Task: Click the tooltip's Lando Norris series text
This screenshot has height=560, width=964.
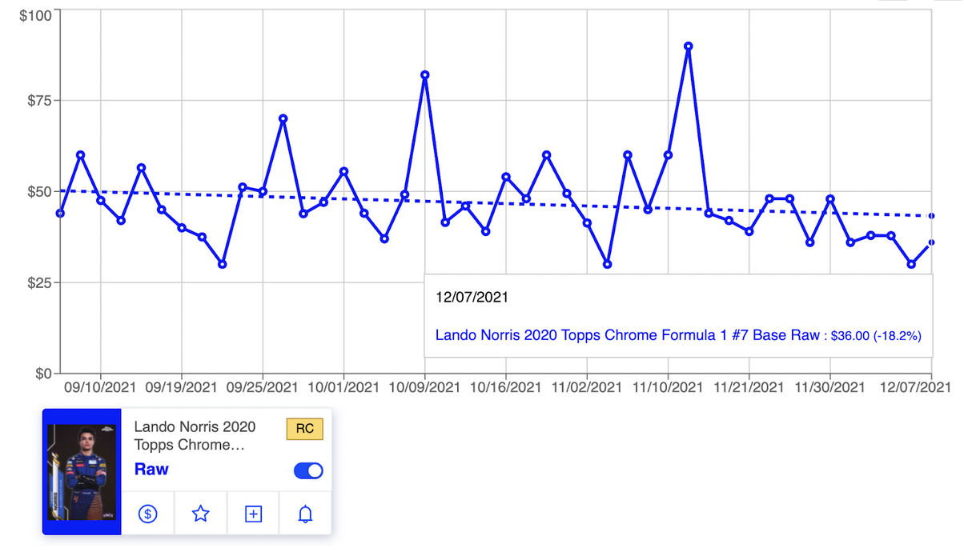Action: coord(627,336)
